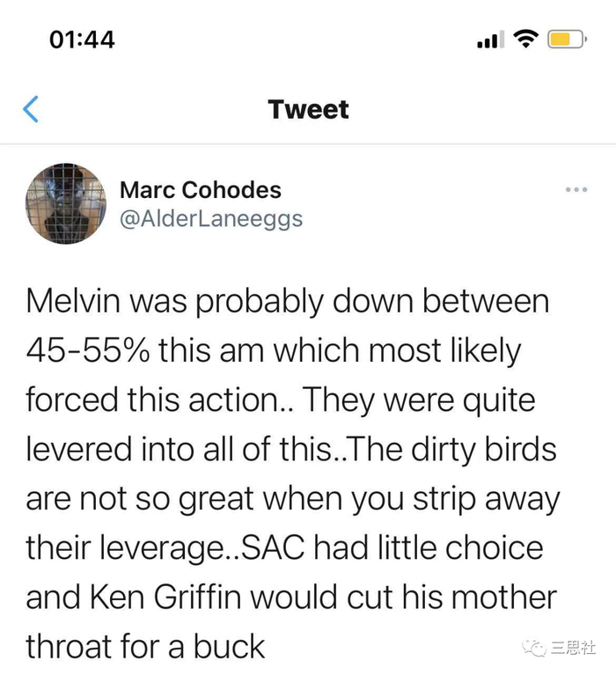The width and height of the screenshot is (616, 675).
Task: Tap the Marc Cohodes display name
Action: pos(200,189)
